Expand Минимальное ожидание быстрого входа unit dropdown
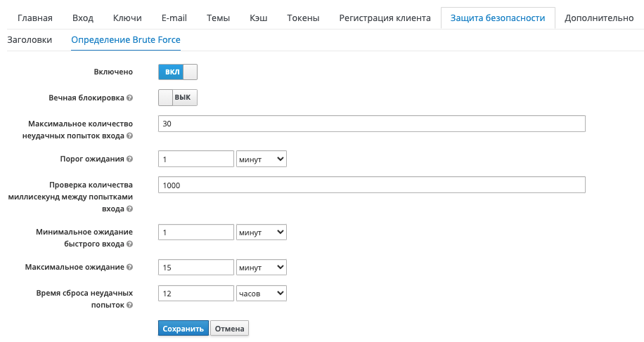 (262, 232)
